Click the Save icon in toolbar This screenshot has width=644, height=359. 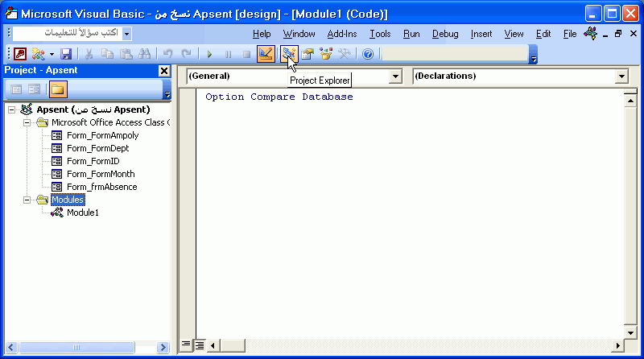66,54
